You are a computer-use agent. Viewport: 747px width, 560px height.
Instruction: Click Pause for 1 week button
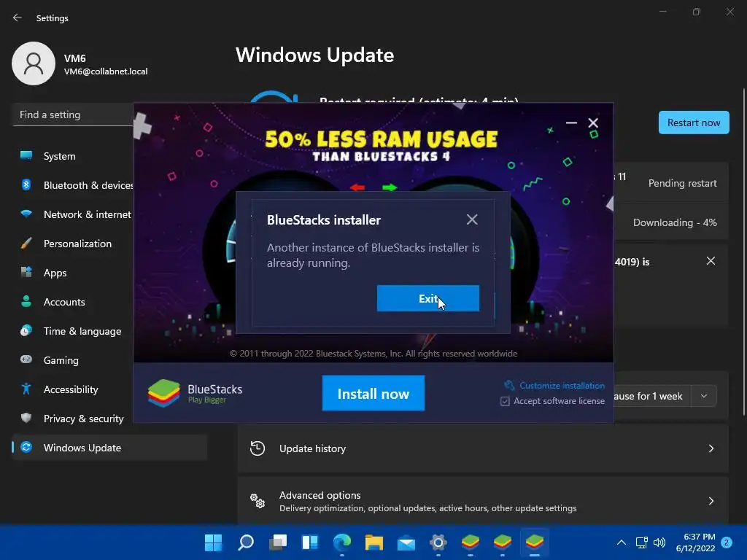[652, 396]
